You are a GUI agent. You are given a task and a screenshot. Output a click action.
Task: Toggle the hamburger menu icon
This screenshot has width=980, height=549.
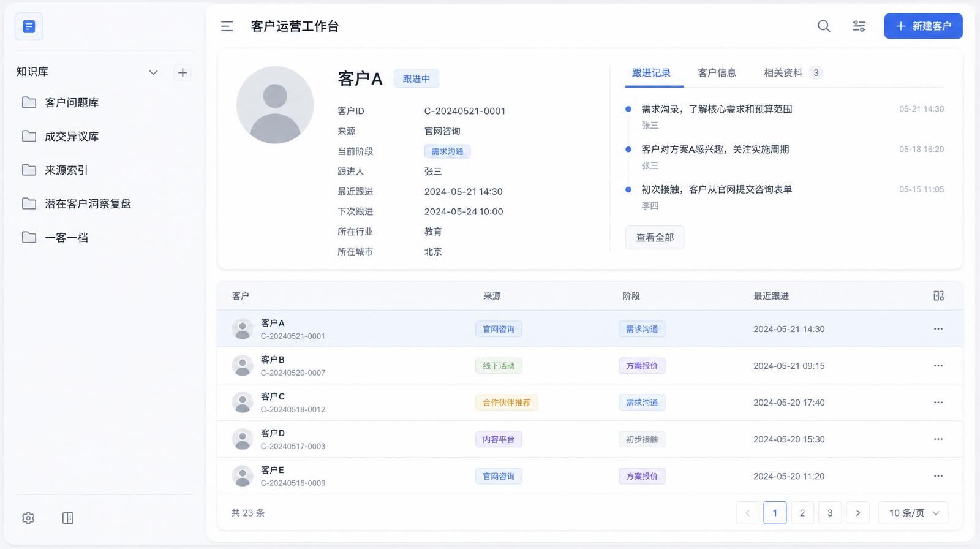point(227,26)
